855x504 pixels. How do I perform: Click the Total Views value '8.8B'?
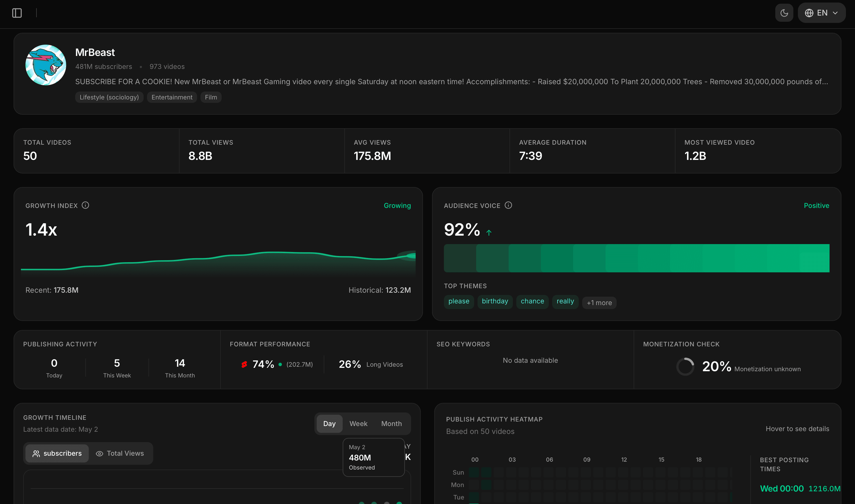tap(200, 156)
